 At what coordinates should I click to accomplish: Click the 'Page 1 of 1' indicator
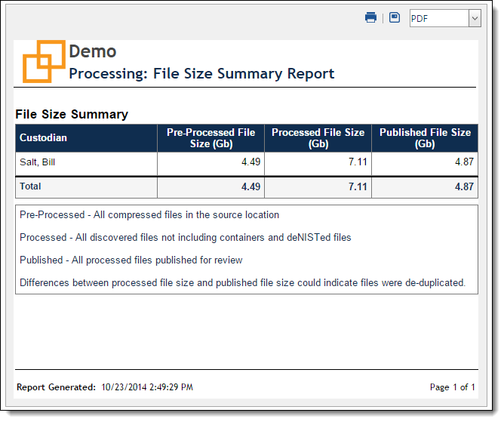tap(452, 387)
